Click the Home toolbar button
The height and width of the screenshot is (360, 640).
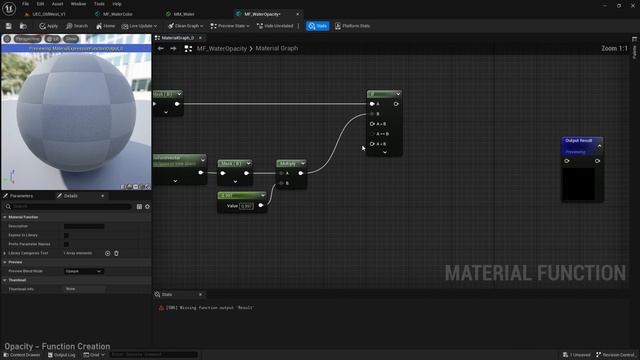[105, 26]
